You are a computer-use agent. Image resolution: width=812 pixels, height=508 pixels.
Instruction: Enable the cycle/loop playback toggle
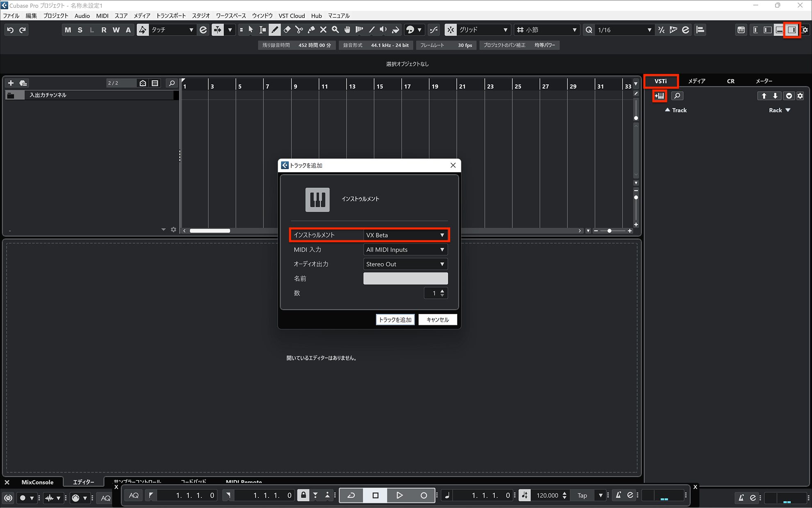click(351, 495)
